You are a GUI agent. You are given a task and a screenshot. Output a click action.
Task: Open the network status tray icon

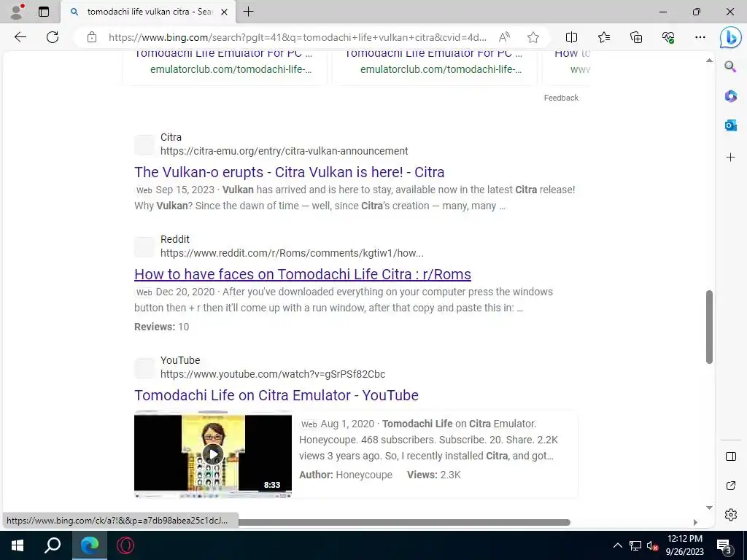(x=635, y=545)
